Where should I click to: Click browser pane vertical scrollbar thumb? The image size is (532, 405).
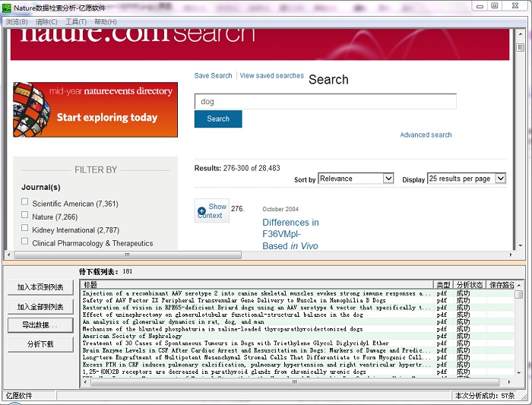click(x=520, y=47)
